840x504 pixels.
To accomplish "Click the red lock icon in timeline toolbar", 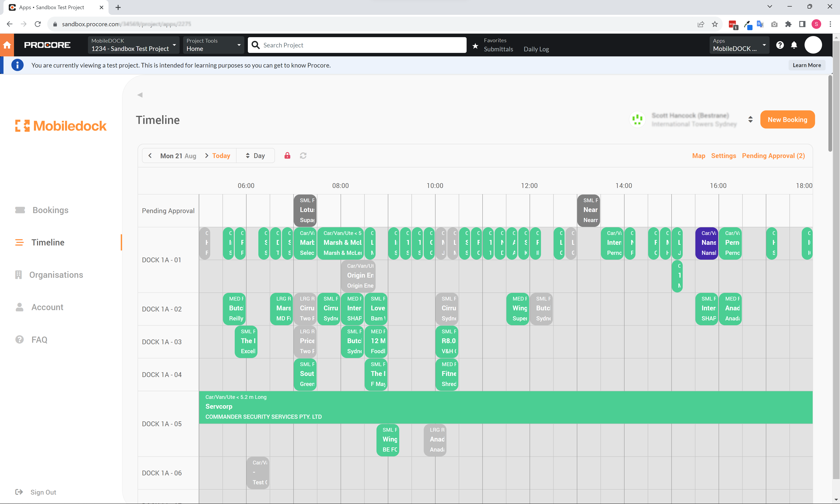I will pyautogui.click(x=287, y=156).
